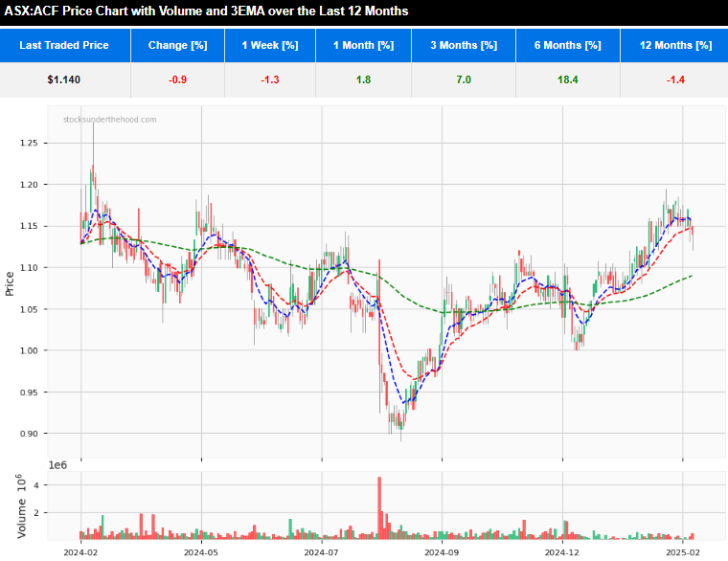Click the 2024-07 date axis label
This screenshot has height=561, width=728.
321,552
